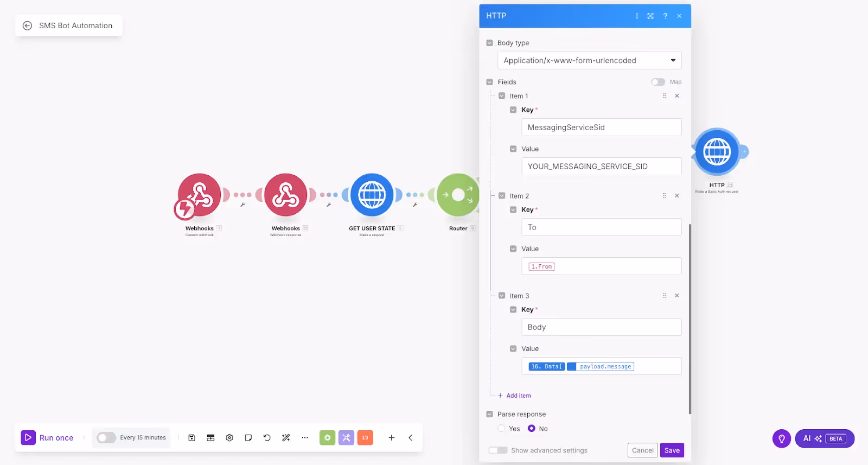
Task: Toggle the Map switch for Fields
Action: pyautogui.click(x=658, y=82)
